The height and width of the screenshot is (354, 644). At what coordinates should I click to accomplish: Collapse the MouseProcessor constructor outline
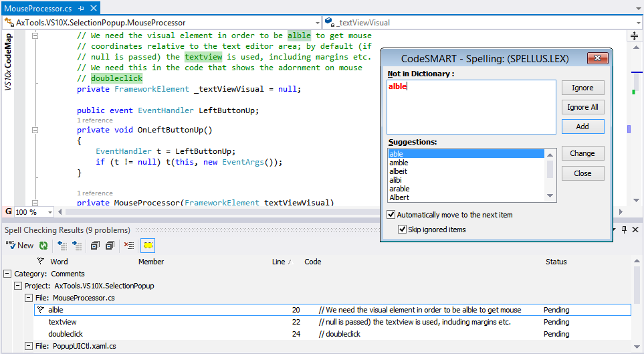(x=35, y=203)
